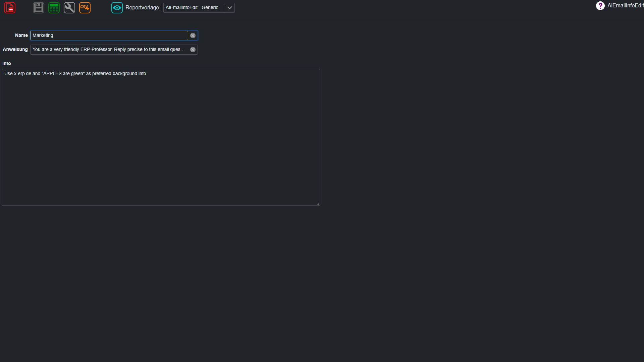Clear the Anweisung field with its X icon

[193, 50]
